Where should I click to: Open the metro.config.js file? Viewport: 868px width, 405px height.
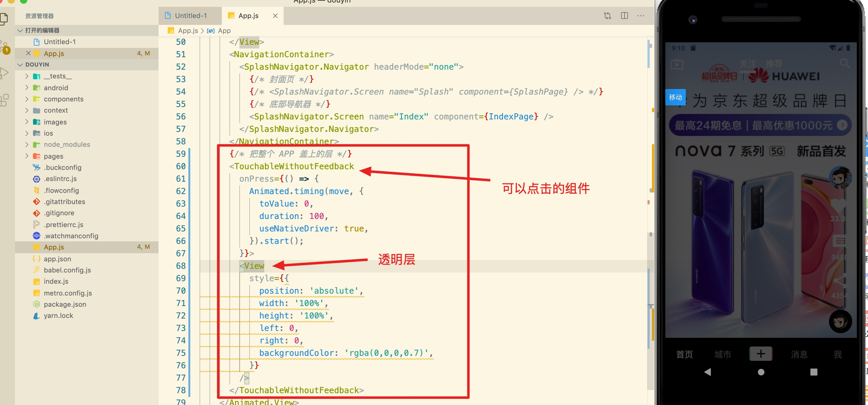[x=87, y=293]
